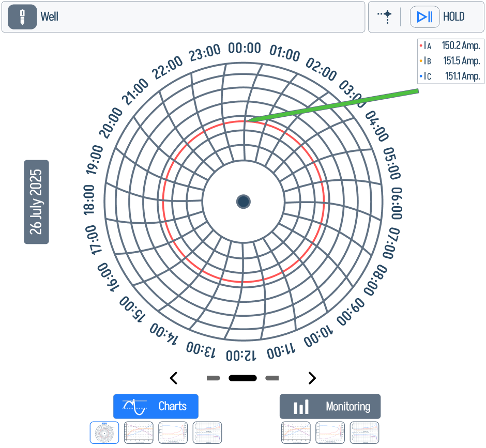Go to previous chart with left chevron

pos(174,378)
